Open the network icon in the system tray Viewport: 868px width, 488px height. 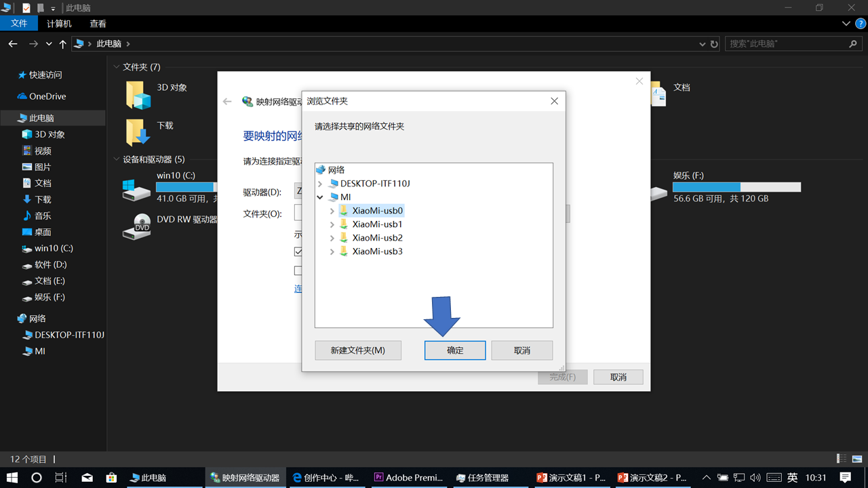[x=740, y=478]
